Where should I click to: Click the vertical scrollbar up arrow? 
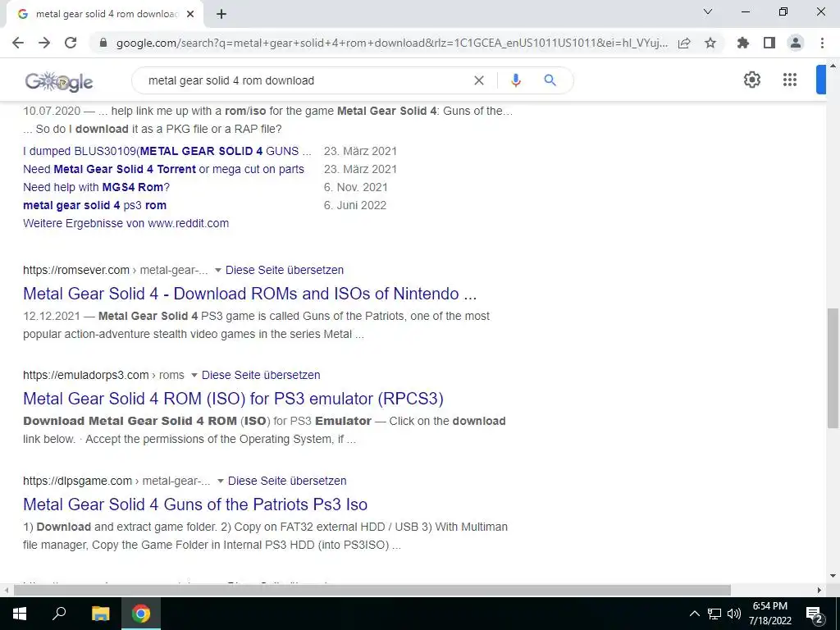[833, 66]
